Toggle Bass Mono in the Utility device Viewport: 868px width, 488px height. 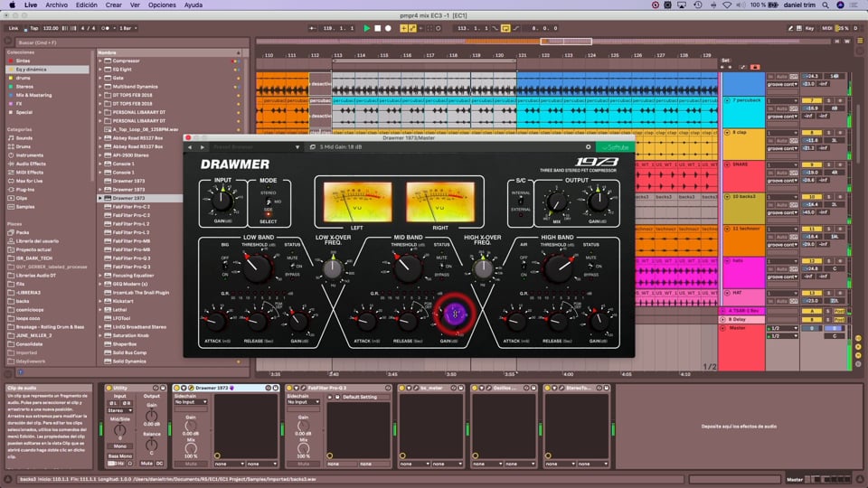(x=119, y=455)
